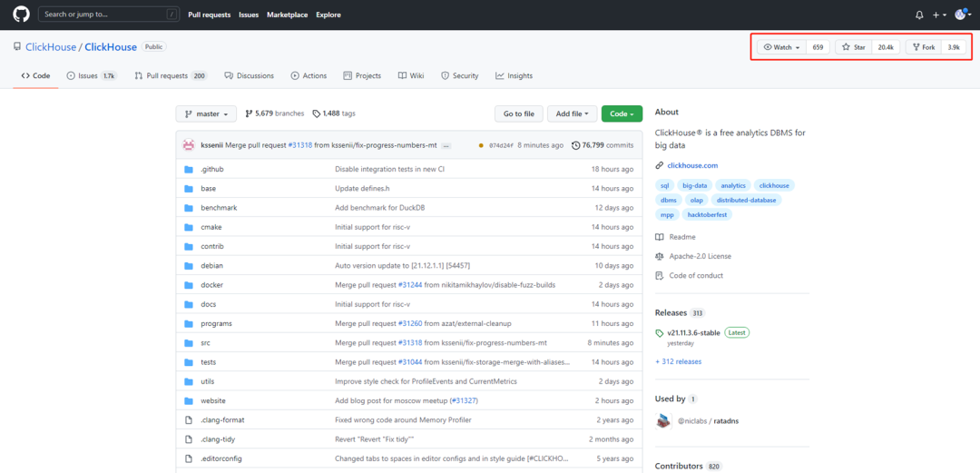View the 3.9k forks count
The height and width of the screenshot is (473, 980).
(953, 47)
